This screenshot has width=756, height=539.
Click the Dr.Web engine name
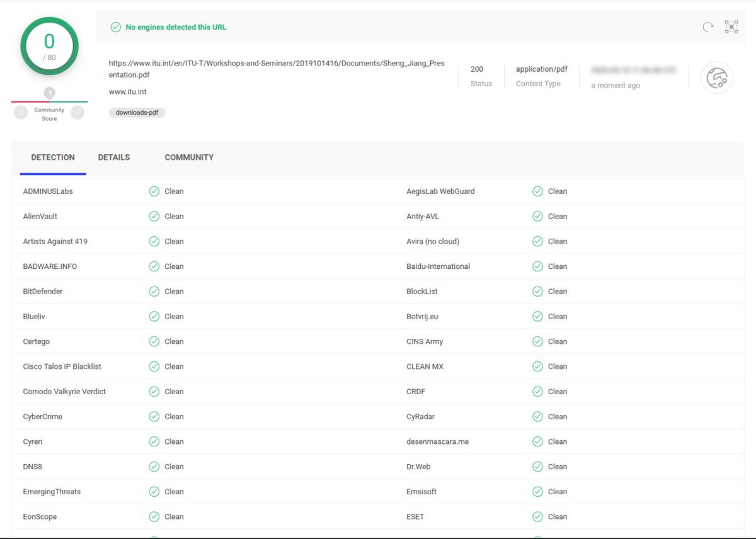coord(418,467)
